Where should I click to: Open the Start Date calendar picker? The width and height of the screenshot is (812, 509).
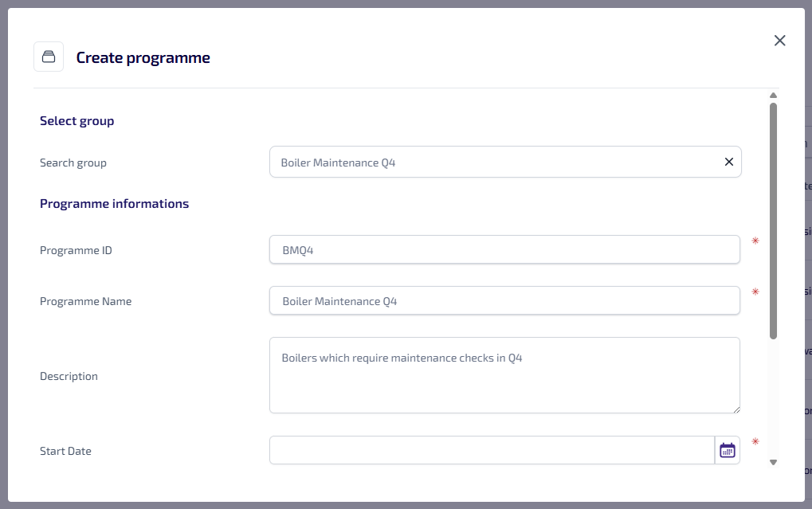pyautogui.click(x=728, y=450)
